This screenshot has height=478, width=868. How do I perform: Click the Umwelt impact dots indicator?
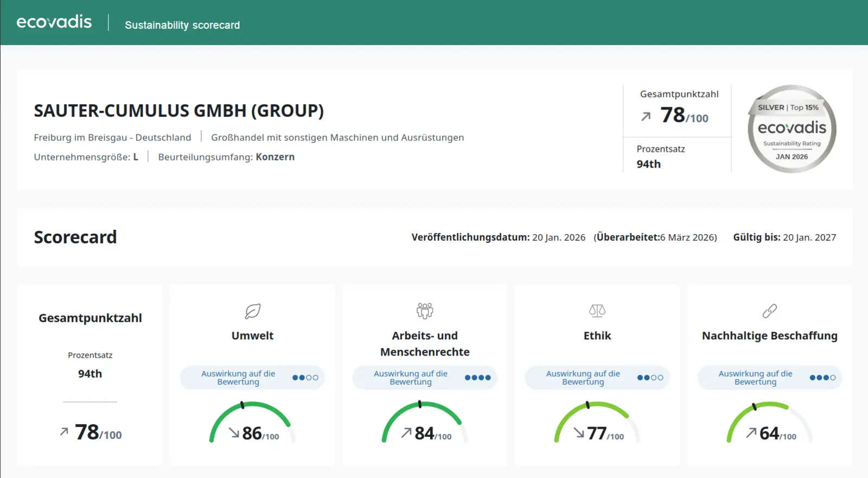coord(305,378)
